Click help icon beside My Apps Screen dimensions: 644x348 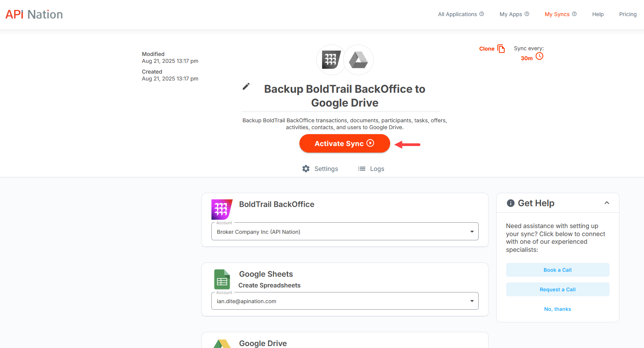(x=527, y=14)
